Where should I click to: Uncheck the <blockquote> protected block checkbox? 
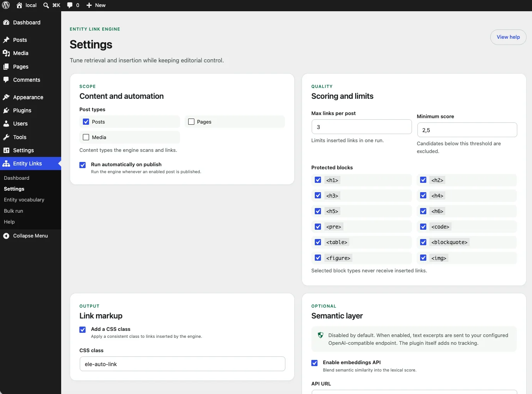[x=423, y=242]
